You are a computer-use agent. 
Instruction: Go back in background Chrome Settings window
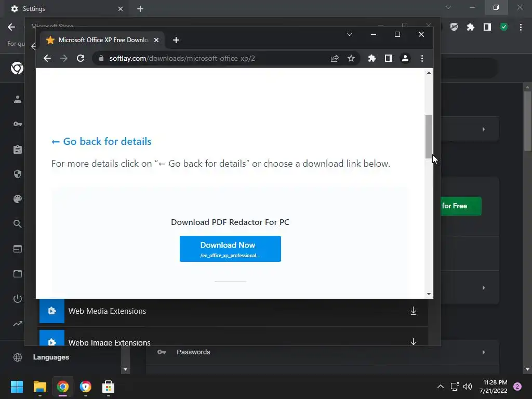click(x=11, y=27)
